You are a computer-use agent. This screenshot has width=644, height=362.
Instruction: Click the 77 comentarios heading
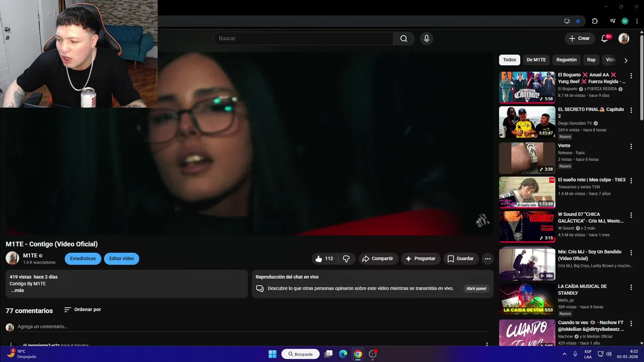[x=29, y=311]
